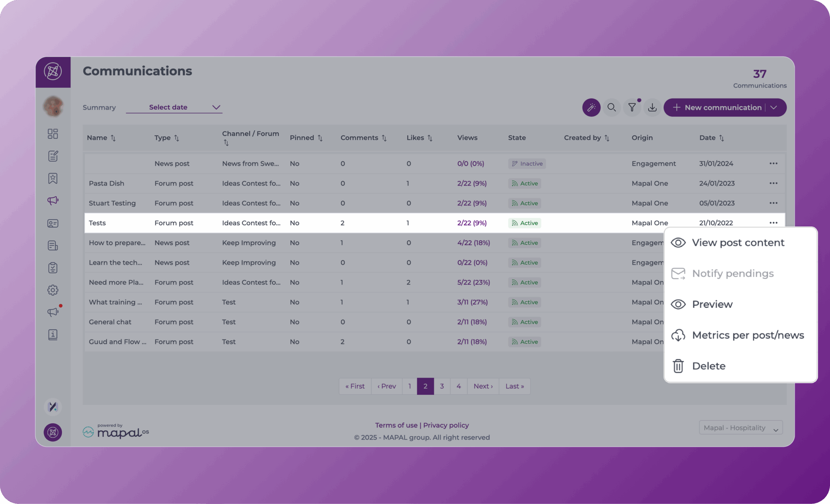Click New communication button

[717, 107]
